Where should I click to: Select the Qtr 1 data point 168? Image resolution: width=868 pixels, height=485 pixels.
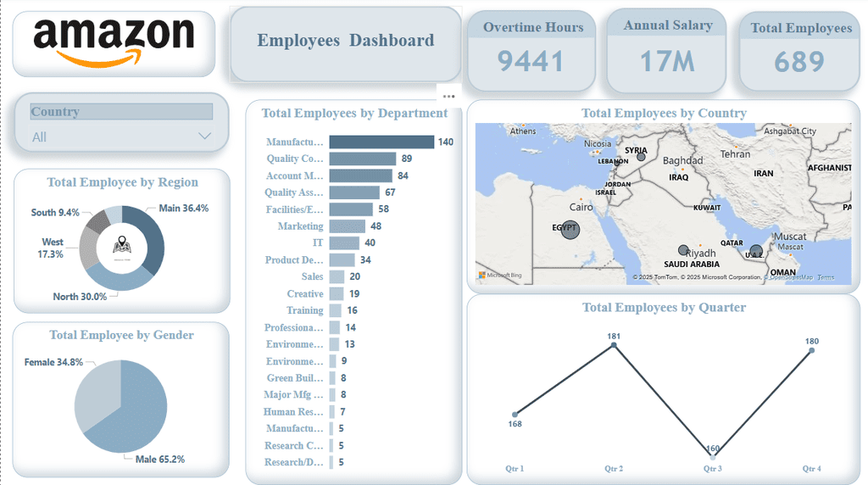click(515, 414)
